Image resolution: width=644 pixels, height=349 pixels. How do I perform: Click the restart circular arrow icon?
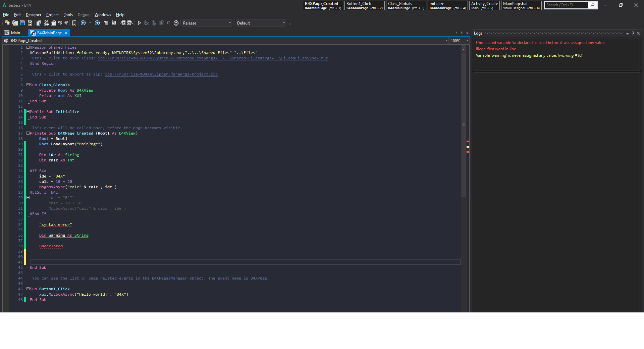pos(176,23)
